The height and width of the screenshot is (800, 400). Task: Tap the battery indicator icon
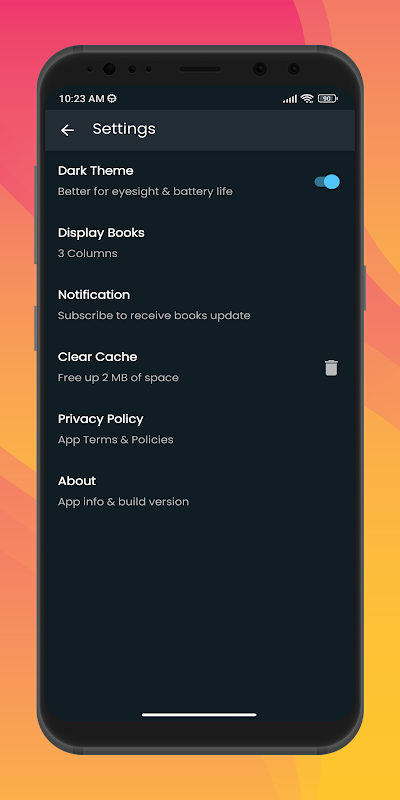point(328,98)
